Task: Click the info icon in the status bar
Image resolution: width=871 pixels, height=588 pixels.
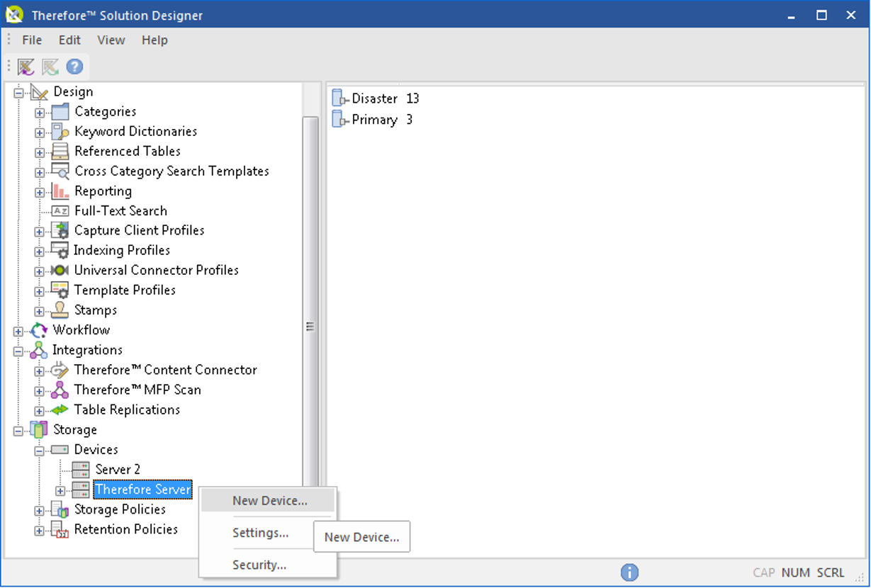Action: click(629, 572)
